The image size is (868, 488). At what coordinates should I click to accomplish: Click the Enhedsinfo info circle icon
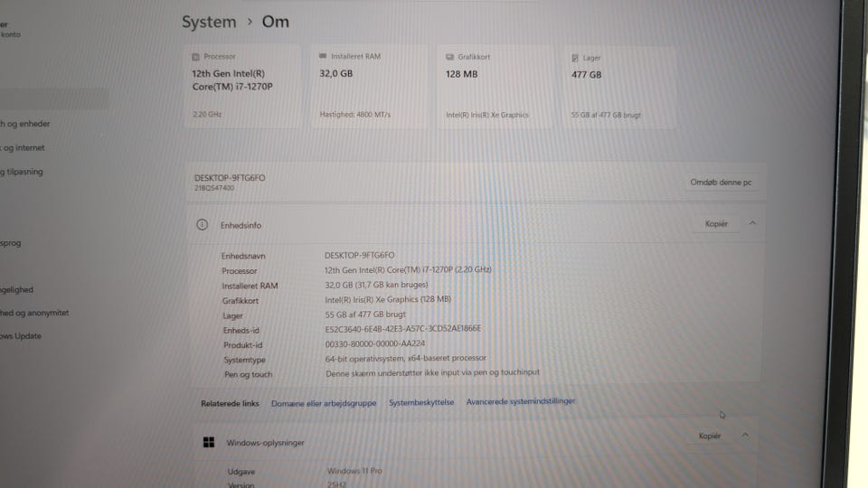[x=202, y=225]
